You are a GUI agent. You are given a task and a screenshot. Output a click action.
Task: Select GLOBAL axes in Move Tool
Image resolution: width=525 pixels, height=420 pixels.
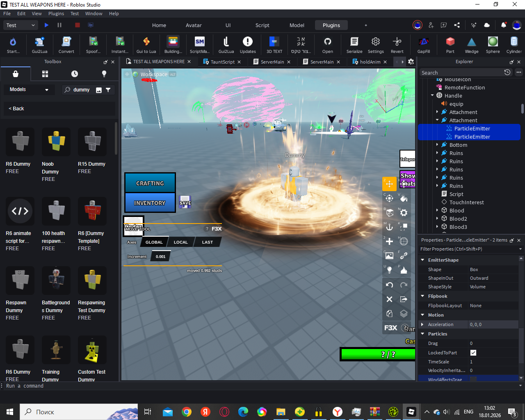[x=154, y=242]
